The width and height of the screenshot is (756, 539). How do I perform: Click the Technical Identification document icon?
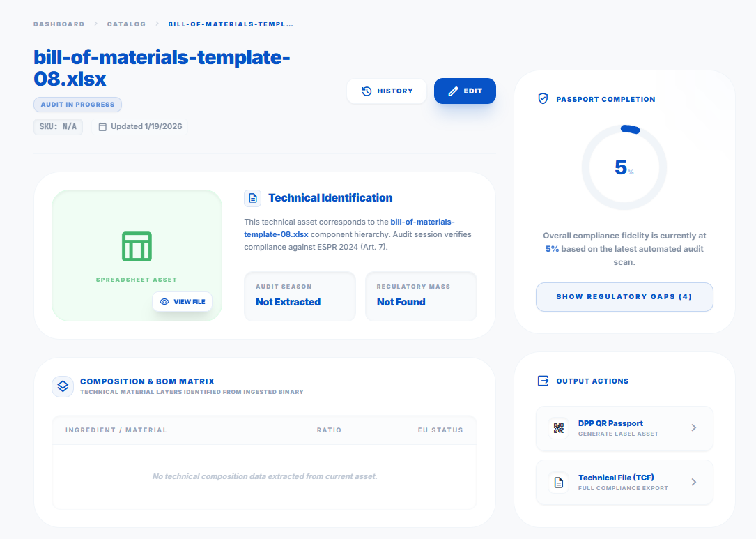point(253,198)
